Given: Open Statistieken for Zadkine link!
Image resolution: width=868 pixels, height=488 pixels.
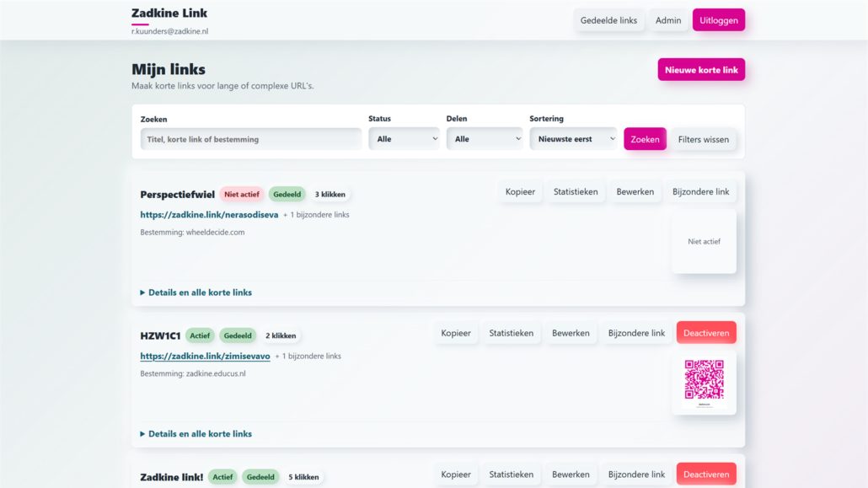Looking at the screenshot, I should tap(512, 475).
